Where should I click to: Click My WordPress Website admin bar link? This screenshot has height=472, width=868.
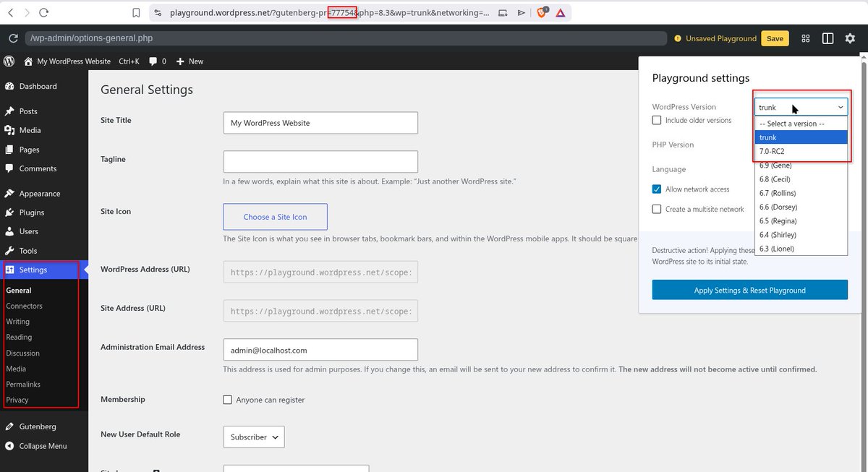pos(67,61)
